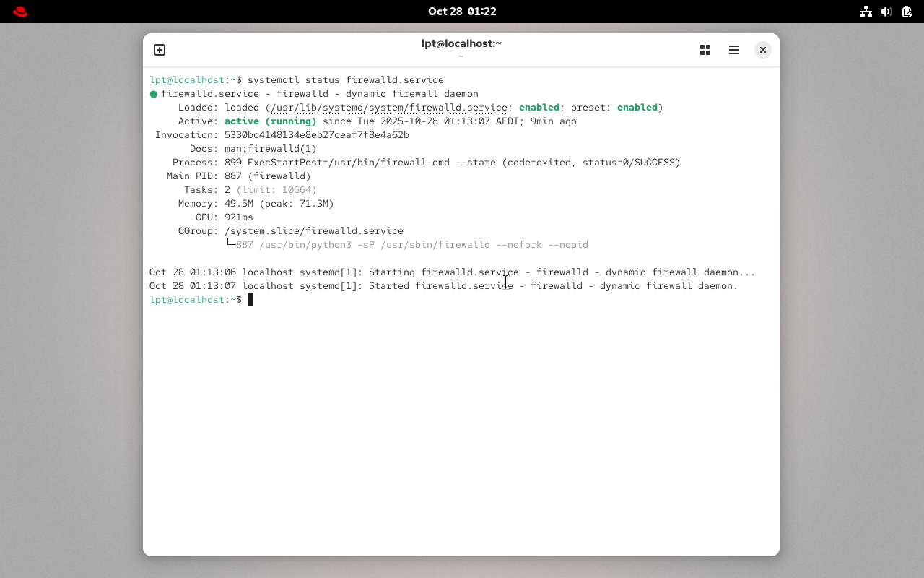Click the 'active (running)' status text
Viewport: 924px width, 578px height.
[x=270, y=121]
